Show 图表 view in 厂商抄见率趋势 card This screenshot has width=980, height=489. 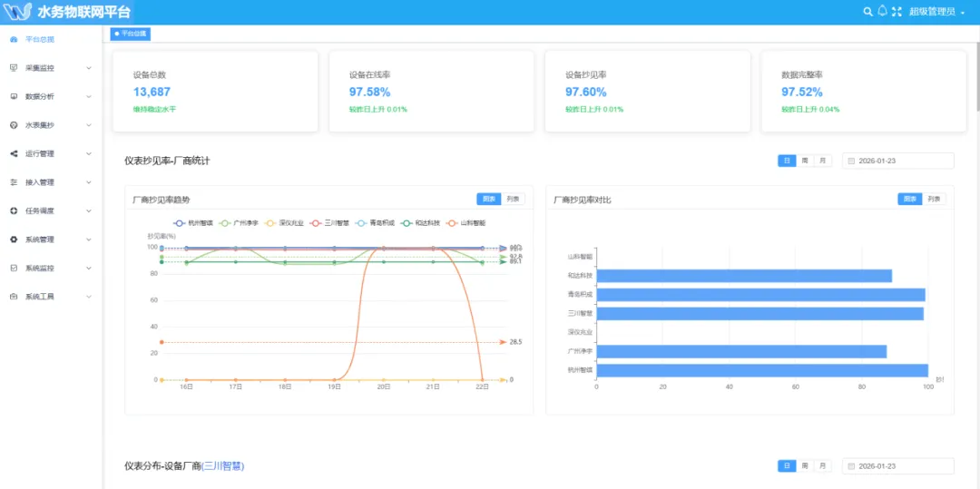click(x=489, y=200)
